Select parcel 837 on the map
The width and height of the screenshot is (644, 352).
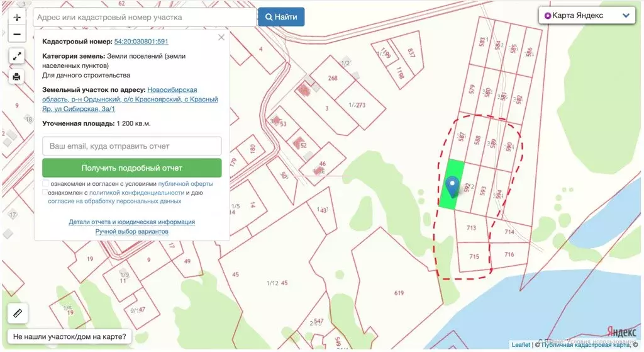tap(411, 53)
